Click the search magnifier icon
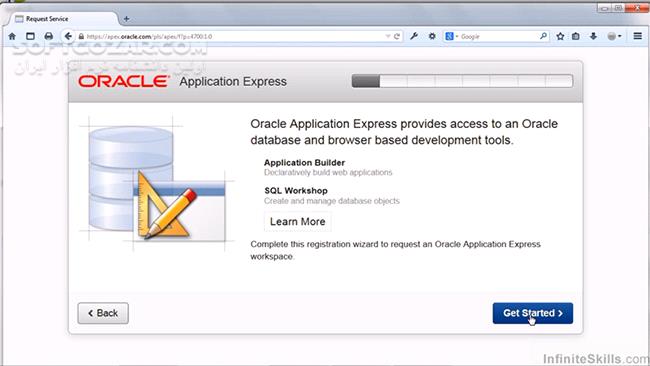This screenshot has height=366, width=650. pyautogui.click(x=543, y=36)
